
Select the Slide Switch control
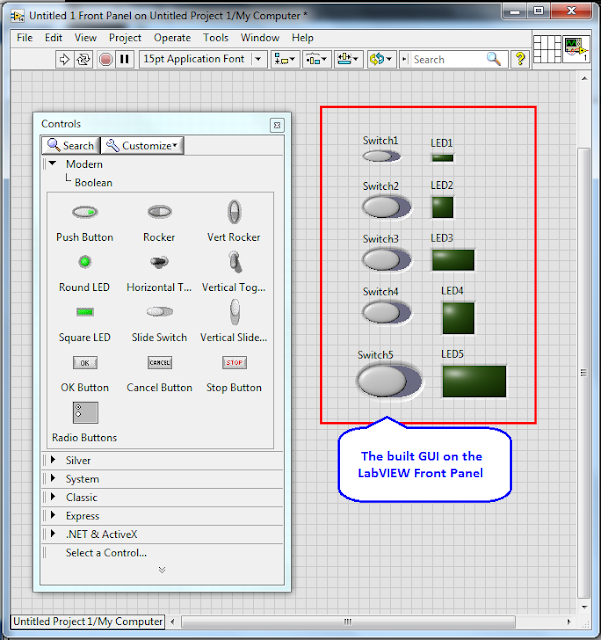[x=160, y=312]
